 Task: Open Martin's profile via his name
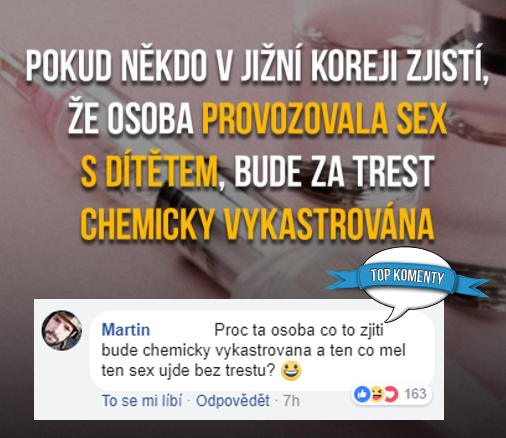pyautogui.click(x=126, y=330)
